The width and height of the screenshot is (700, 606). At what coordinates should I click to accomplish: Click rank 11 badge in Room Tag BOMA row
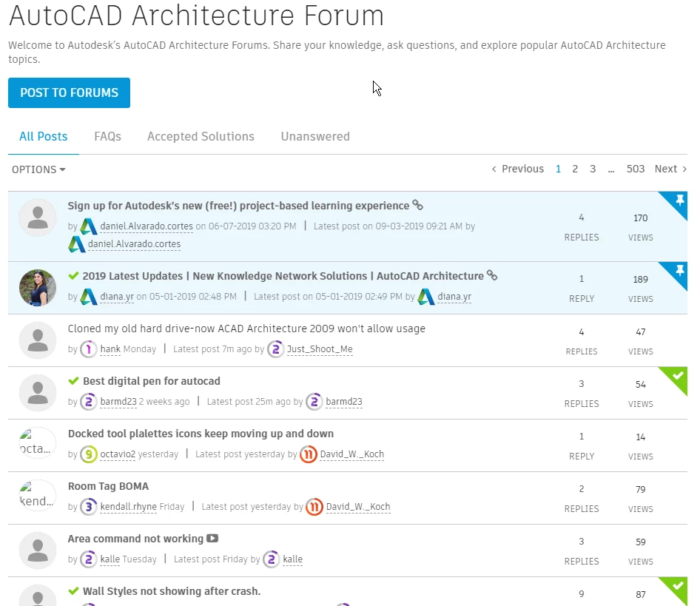point(314,507)
